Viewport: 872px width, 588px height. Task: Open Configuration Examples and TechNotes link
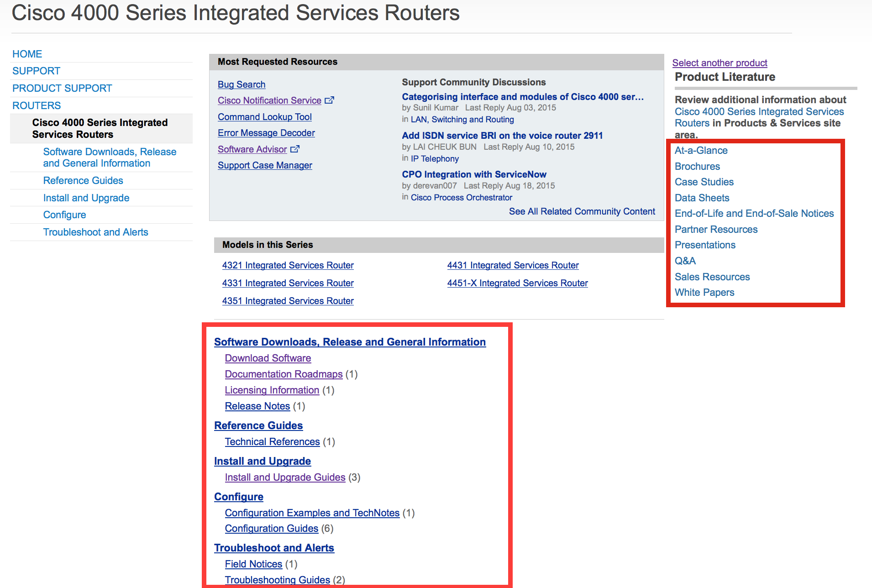pyautogui.click(x=312, y=513)
